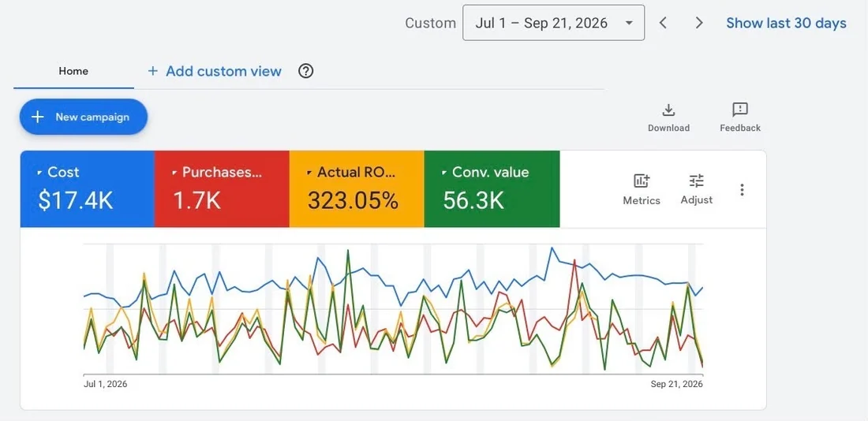868x421 pixels.
Task: Open the Actual ROAS metric dropdown card
Action: point(357,188)
